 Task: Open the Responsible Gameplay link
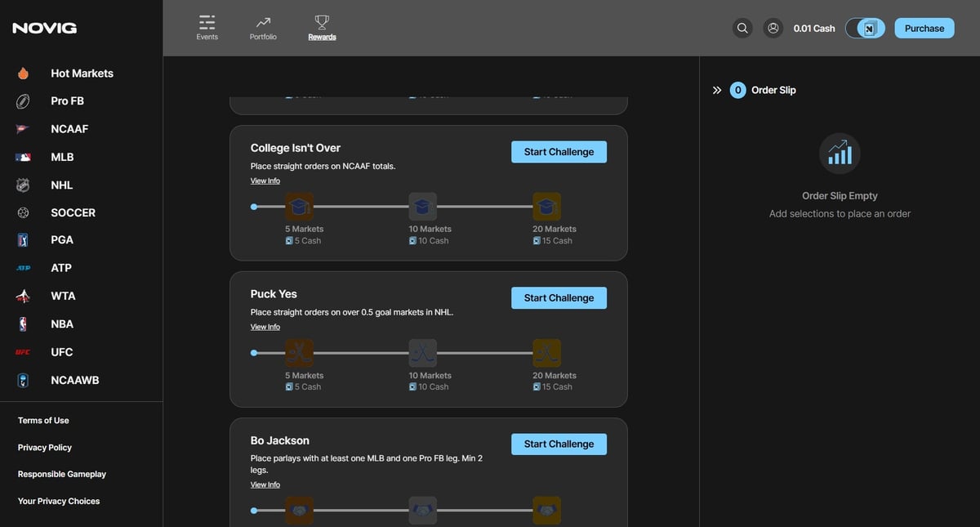coord(62,474)
